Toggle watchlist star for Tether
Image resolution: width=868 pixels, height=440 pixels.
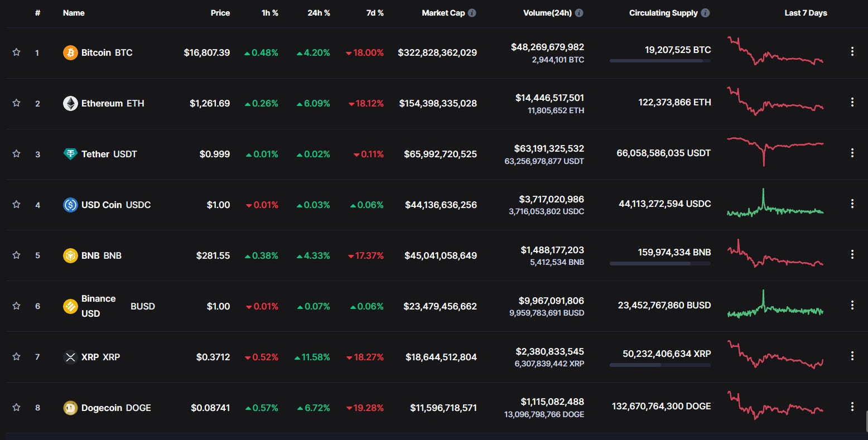coord(16,153)
